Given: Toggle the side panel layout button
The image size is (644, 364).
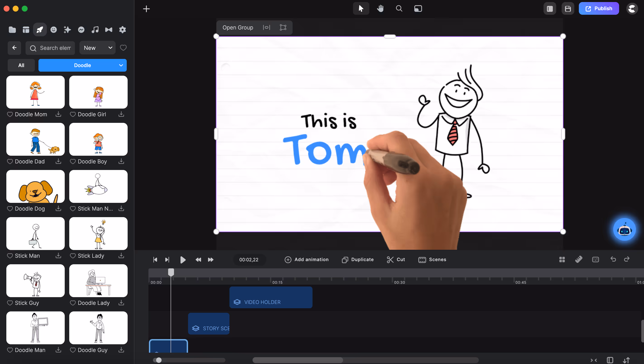Looking at the screenshot, I should coord(550,9).
